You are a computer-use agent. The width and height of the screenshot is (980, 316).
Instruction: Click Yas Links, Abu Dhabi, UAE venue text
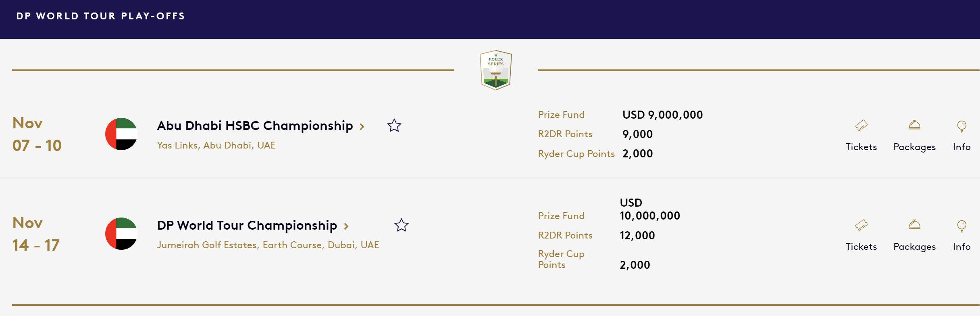216,145
